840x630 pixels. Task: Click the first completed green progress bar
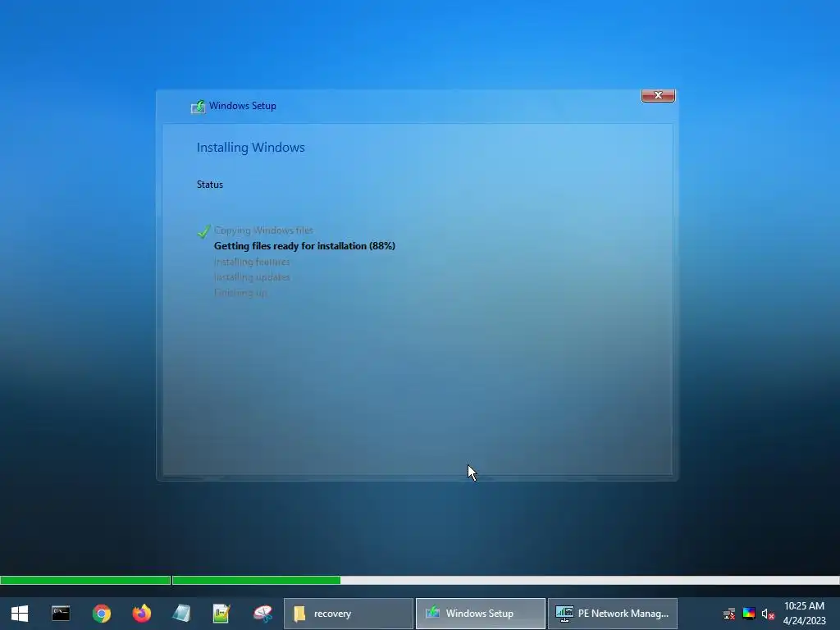coord(85,580)
